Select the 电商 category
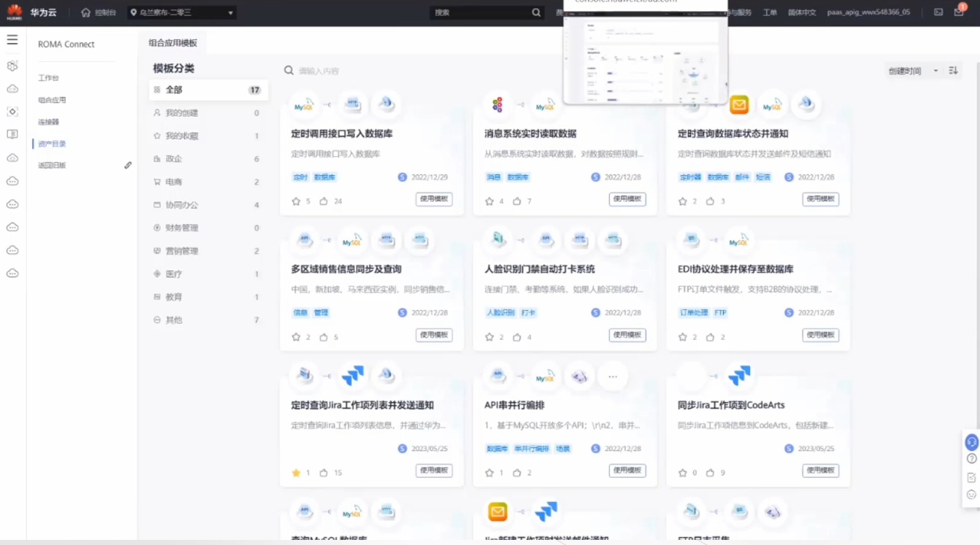980x545 pixels. point(208,182)
